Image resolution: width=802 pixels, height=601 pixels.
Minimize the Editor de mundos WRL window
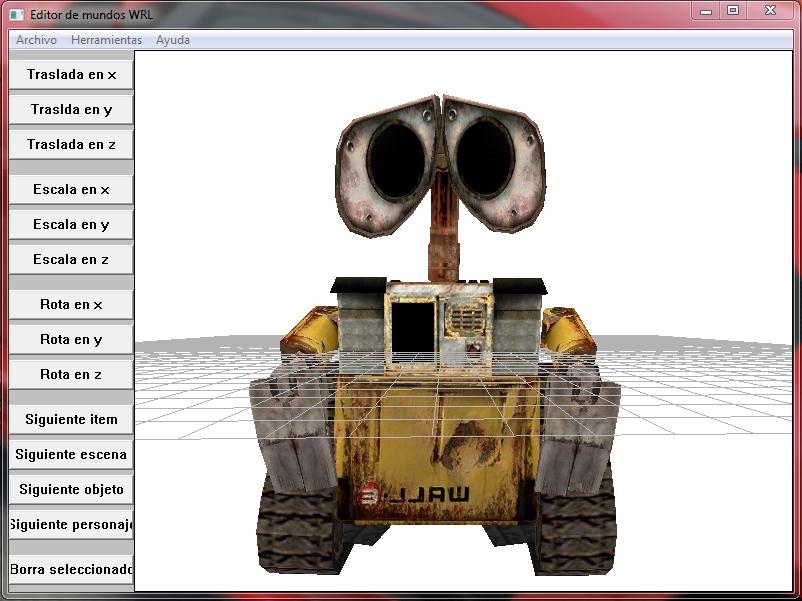point(706,11)
